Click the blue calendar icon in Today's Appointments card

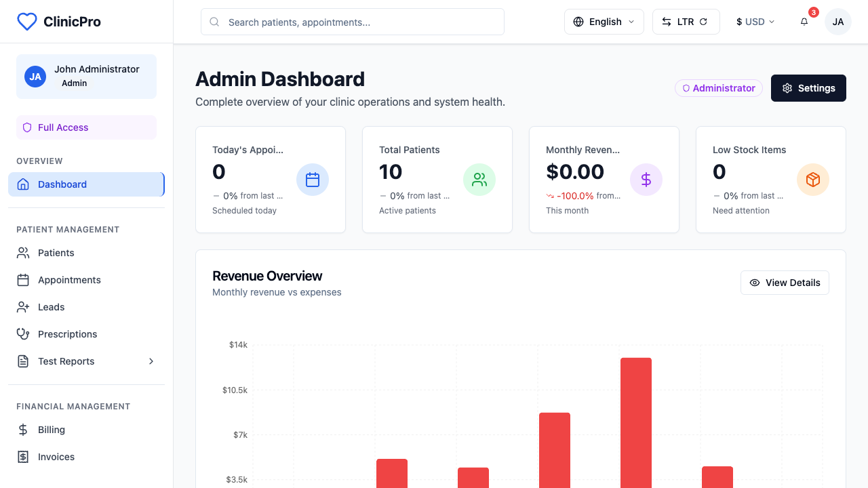click(313, 180)
